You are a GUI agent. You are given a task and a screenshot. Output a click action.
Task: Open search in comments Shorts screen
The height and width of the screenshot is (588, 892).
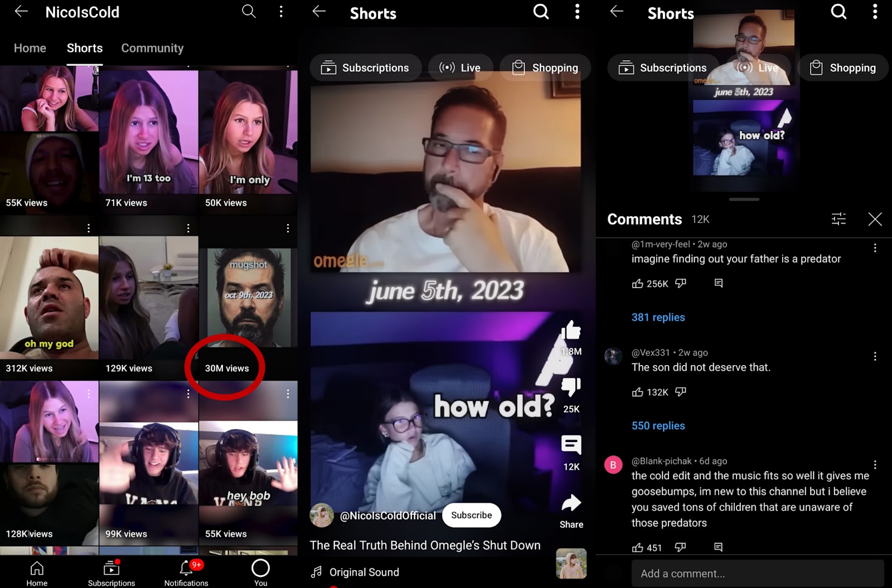838,11
